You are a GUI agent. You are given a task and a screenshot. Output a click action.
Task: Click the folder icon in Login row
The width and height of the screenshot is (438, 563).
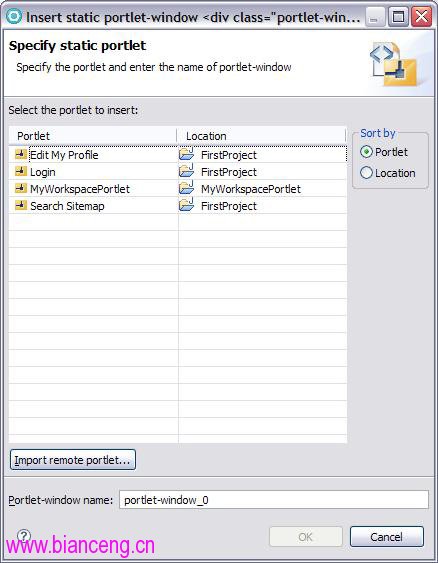coord(186,171)
